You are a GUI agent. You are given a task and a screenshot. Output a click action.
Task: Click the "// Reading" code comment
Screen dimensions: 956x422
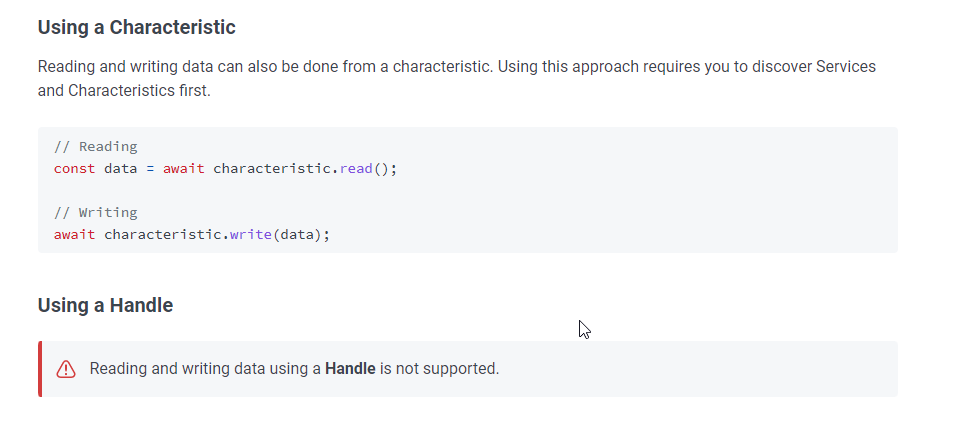[96, 146]
